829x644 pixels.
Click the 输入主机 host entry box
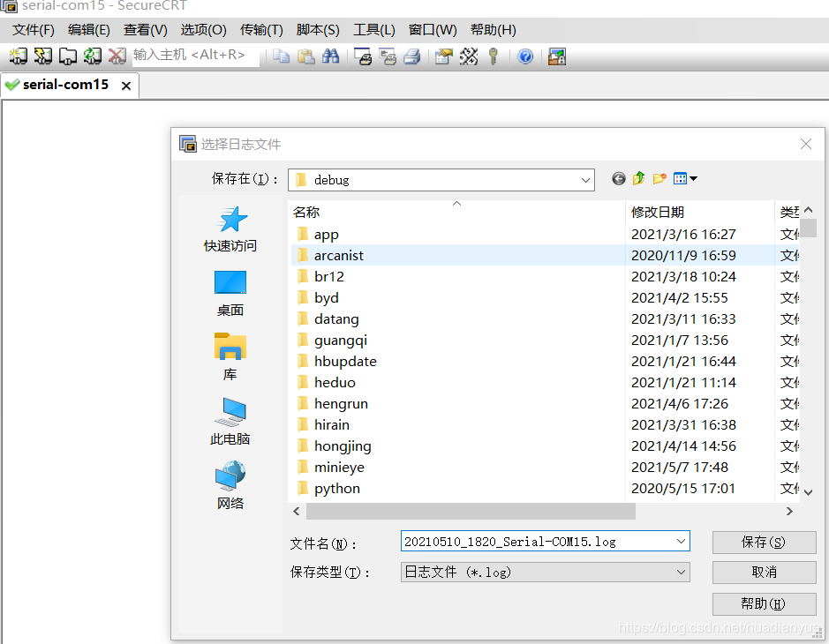(x=195, y=56)
